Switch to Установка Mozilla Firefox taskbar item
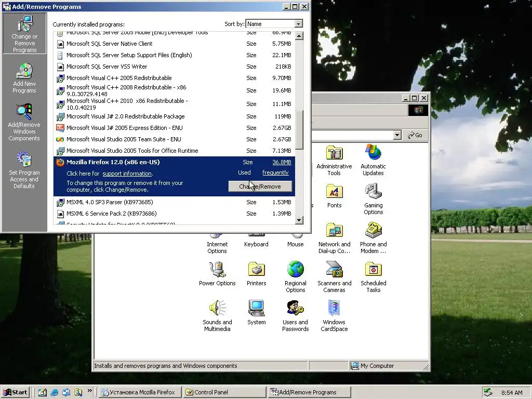The image size is (532, 399). [x=140, y=392]
